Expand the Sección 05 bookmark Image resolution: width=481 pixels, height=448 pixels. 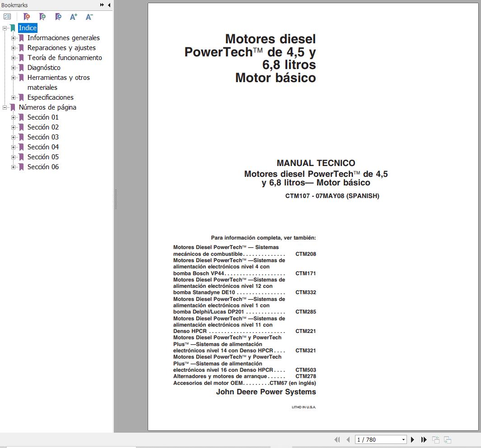pos(13,157)
